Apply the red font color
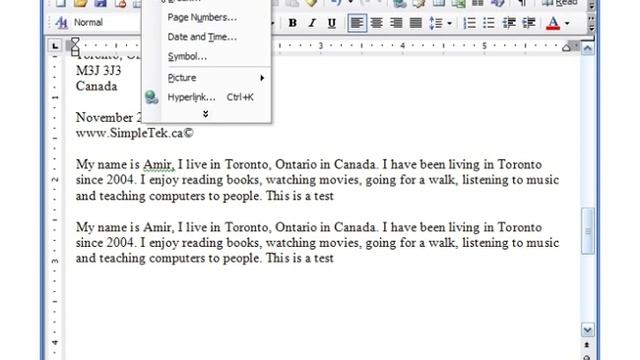 553,23
